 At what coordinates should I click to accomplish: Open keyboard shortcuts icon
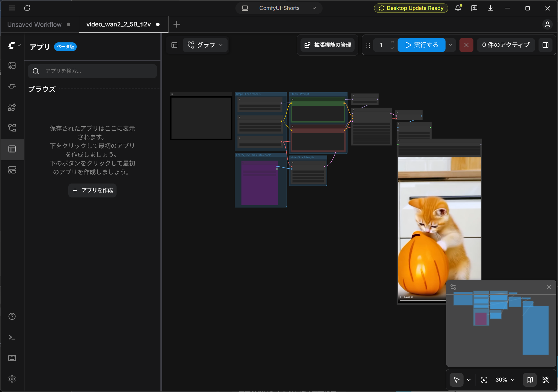12,358
